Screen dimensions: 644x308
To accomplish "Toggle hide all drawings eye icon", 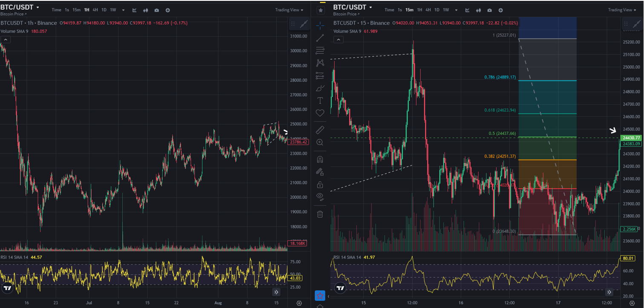I will (x=320, y=197).
